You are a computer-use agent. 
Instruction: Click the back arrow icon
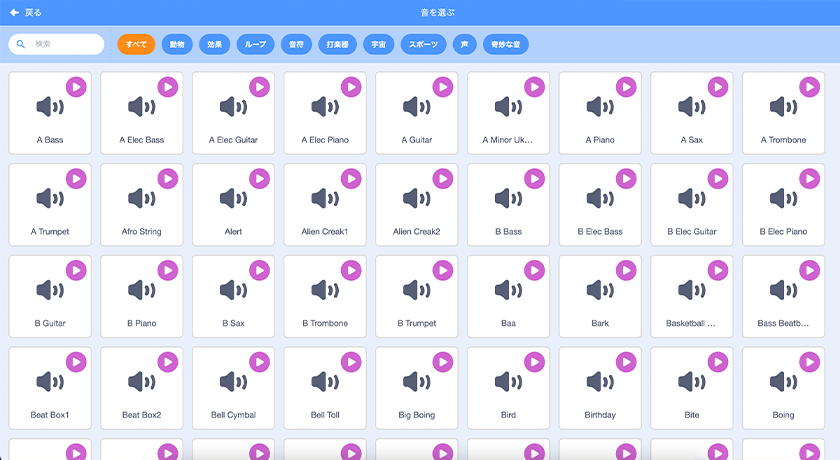[14, 12]
